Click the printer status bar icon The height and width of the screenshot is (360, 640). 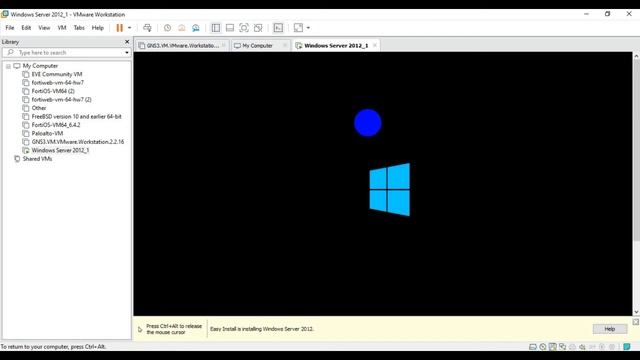572,347
